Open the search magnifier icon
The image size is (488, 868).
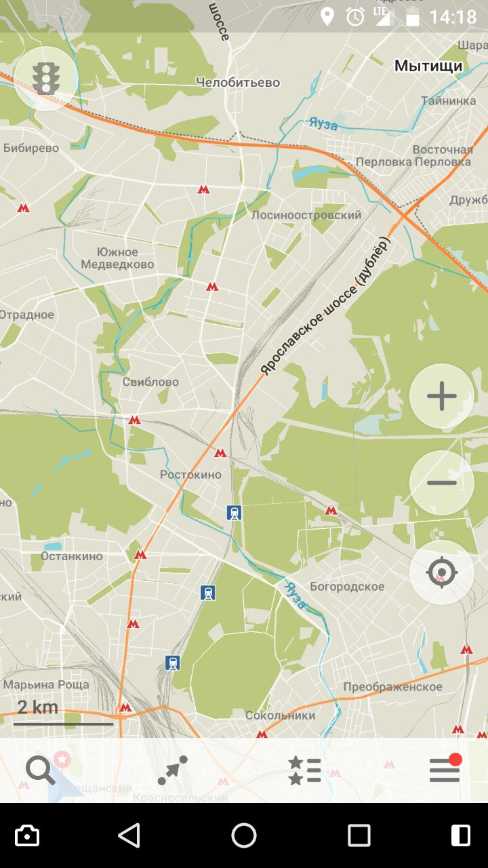click(x=41, y=770)
